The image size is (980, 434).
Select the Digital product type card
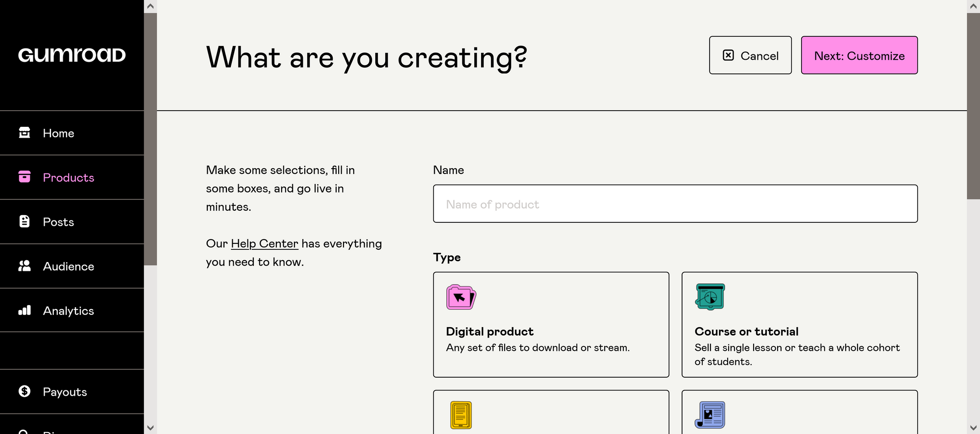click(551, 325)
